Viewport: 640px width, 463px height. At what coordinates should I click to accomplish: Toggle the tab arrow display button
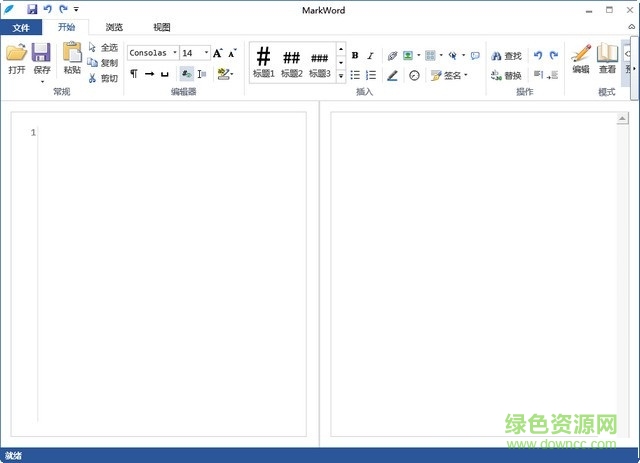[x=149, y=74]
